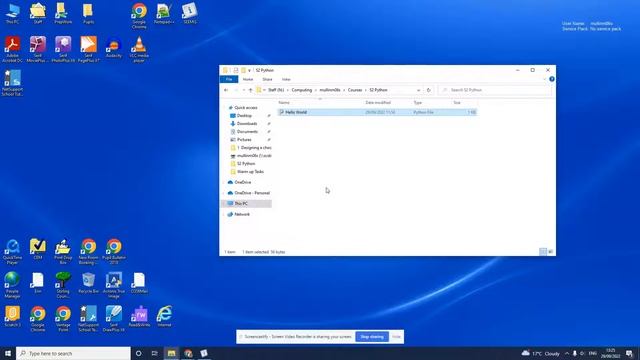Screen dimensions: 640x360
Task: Open the Recycle Bin
Action: click(88, 283)
